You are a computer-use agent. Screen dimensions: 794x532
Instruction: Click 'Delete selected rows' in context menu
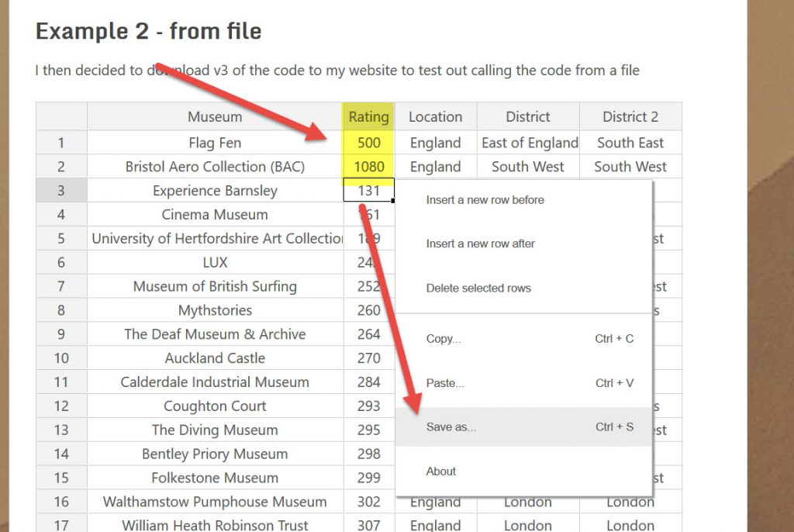tap(478, 288)
